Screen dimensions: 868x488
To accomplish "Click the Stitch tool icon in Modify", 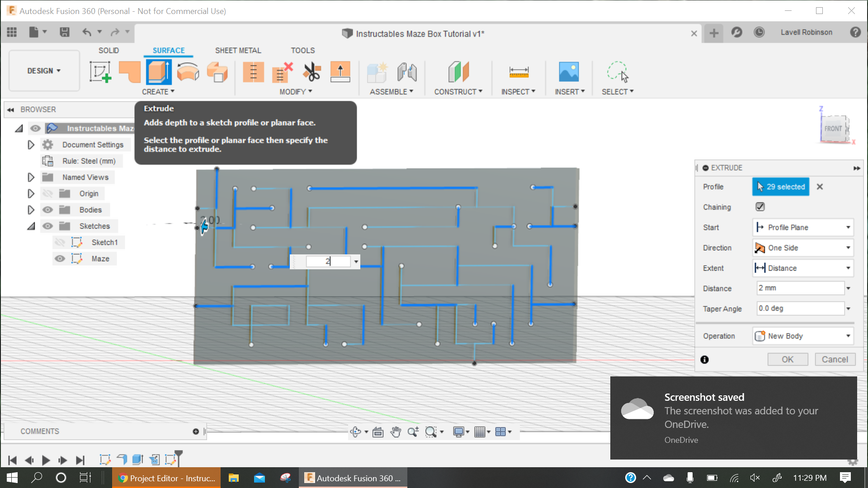I will coord(253,72).
